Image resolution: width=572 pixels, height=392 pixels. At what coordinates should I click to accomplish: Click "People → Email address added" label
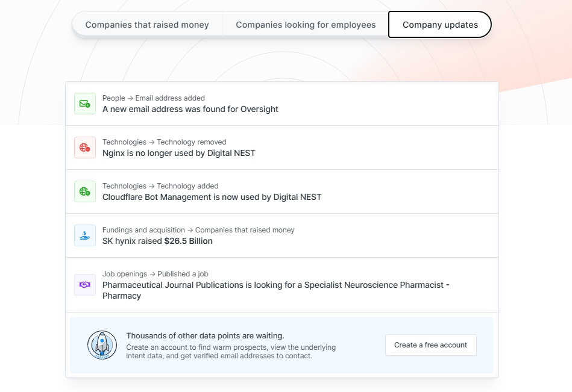pos(154,98)
